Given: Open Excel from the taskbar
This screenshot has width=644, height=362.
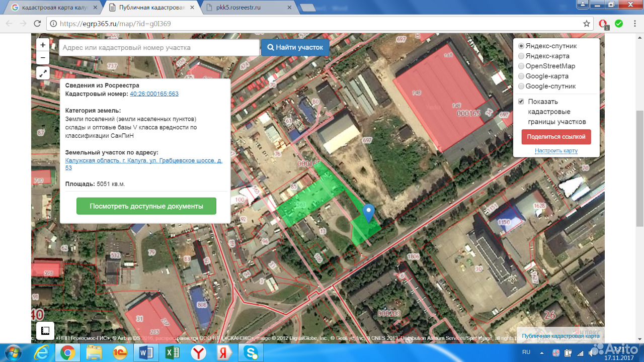Looking at the screenshot, I should click(173, 353).
